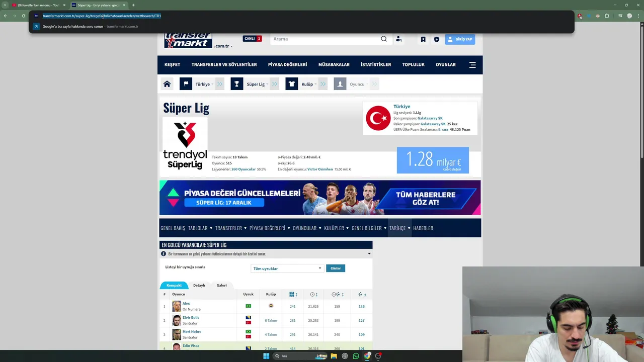
Task: Open Victor Osimhen player link
Action: coord(320,169)
